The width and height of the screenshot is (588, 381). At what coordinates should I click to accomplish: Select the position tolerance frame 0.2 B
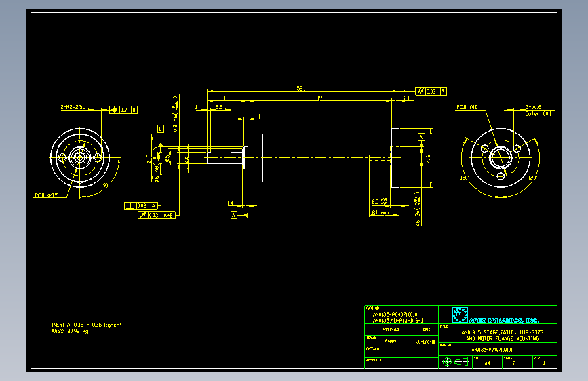tap(123, 110)
